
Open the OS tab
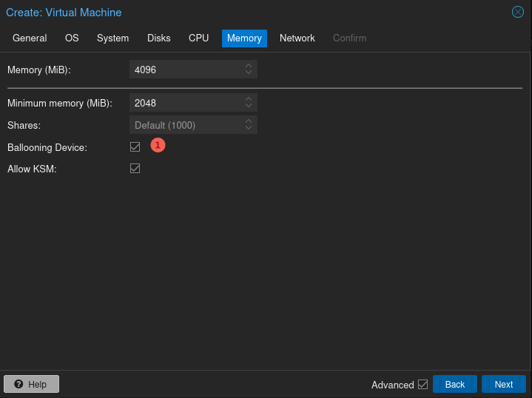pyautogui.click(x=72, y=38)
